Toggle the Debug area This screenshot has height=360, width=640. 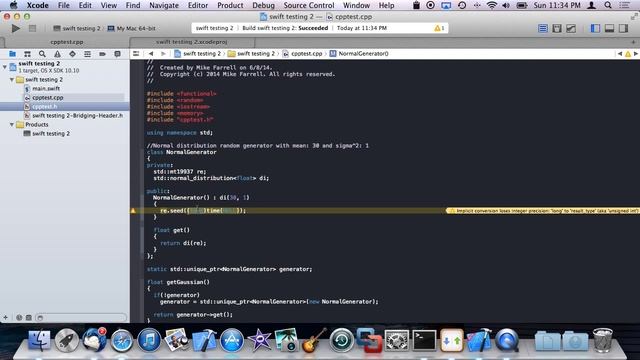point(609,28)
